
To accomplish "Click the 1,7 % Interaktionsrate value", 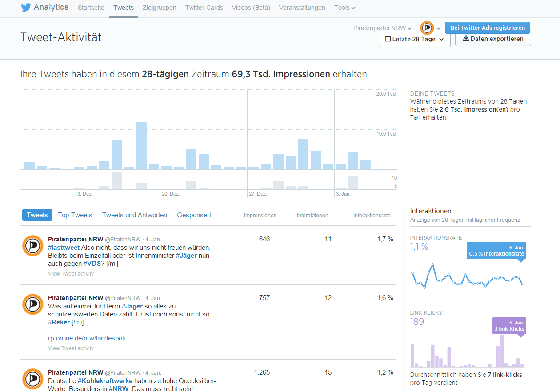I will (x=385, y=239).
